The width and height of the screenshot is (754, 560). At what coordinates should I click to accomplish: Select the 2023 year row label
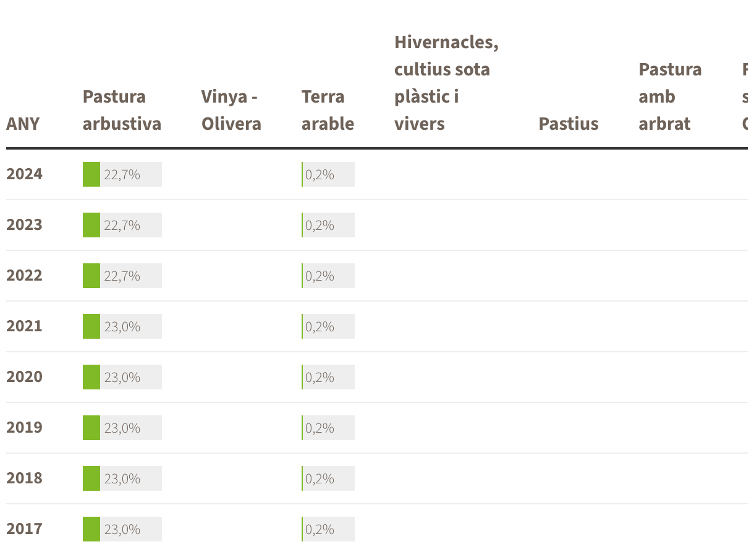pos(25,225)
